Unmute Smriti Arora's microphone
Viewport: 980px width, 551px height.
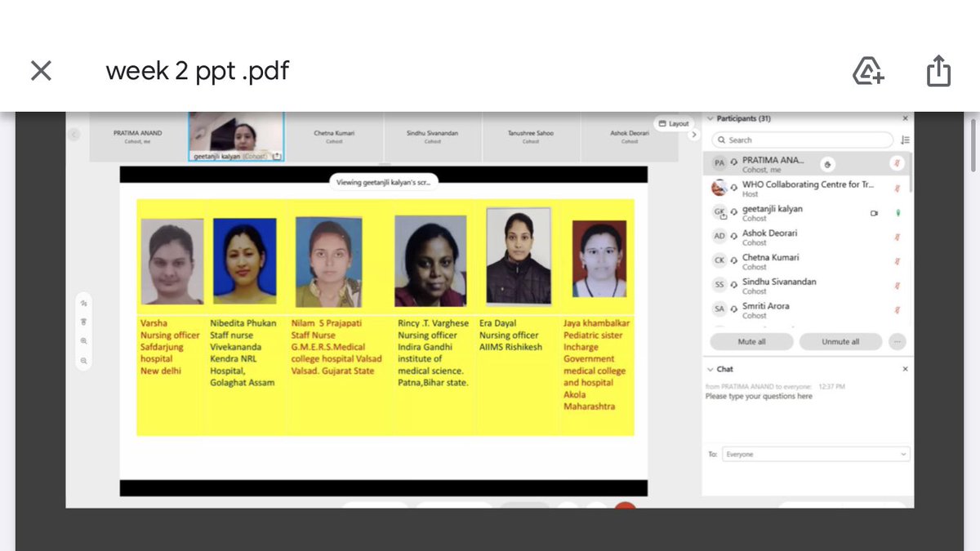coord(897,309)
